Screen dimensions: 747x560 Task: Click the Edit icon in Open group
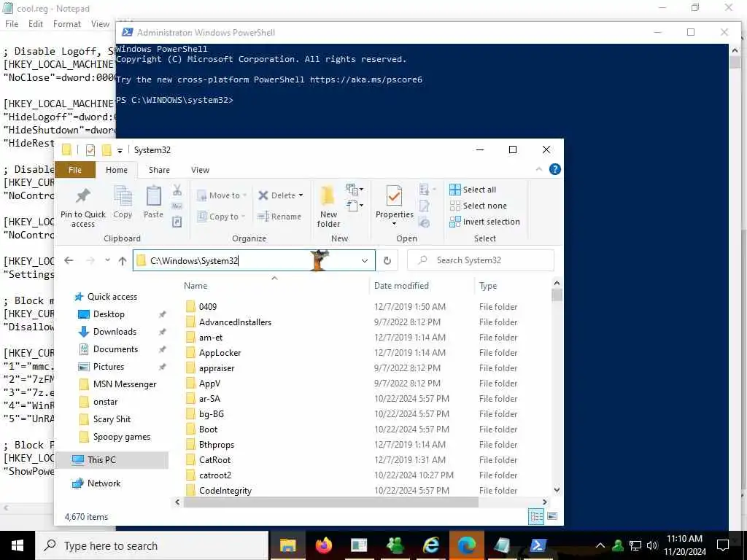425,206
